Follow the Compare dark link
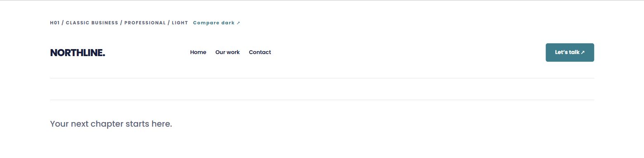644x158 pixels. click(x=216, y=23)
